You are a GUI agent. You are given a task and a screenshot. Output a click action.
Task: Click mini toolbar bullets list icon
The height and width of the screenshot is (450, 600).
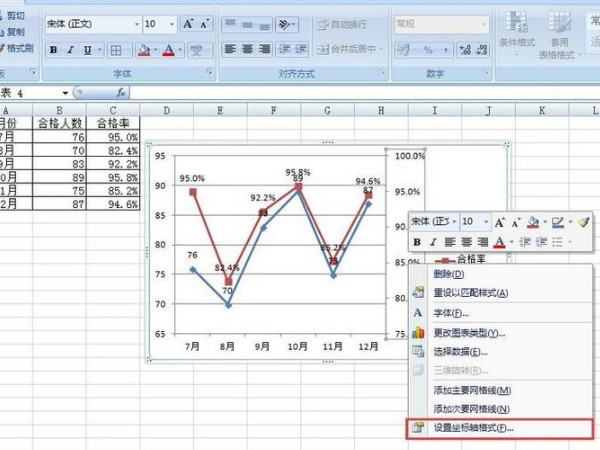pos(557,242)
